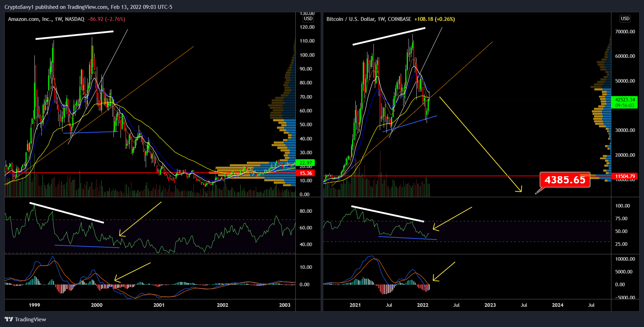Click the 20000.00 price axis label
The image size is (644, 327).
[x=625, y=155]
